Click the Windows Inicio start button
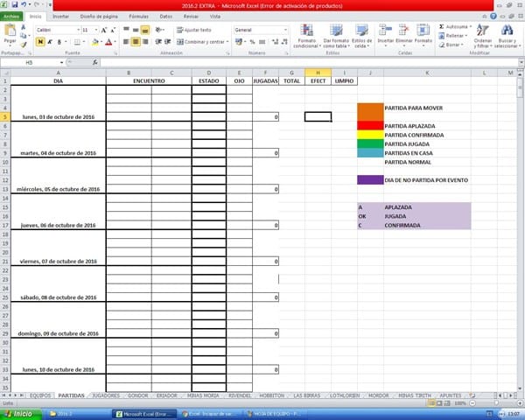 [21, 414]
